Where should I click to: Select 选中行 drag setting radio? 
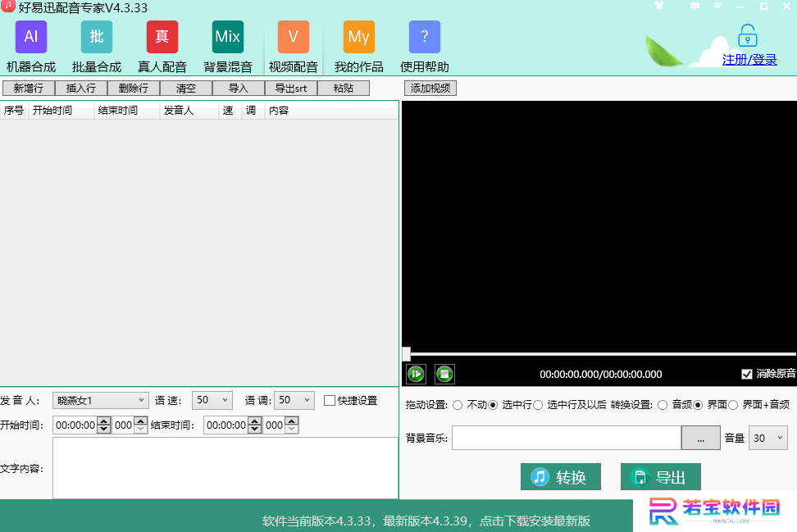pyautogui.click(x=493, y=405)
